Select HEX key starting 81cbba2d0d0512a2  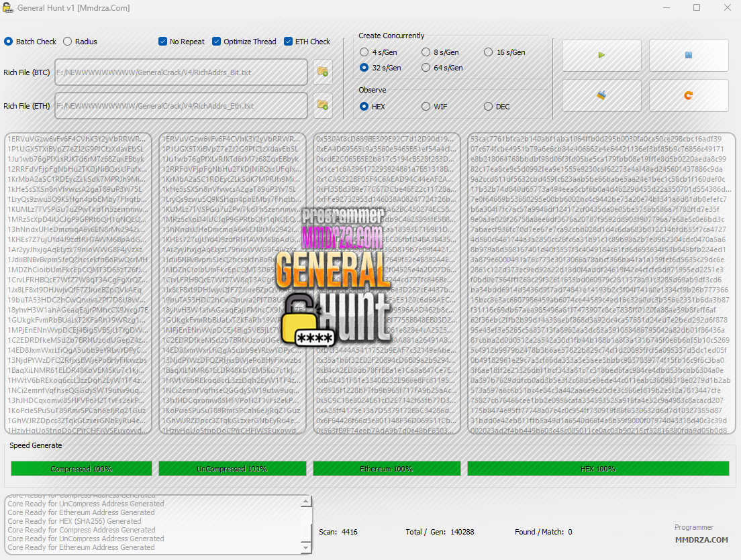tap(600, 340)
